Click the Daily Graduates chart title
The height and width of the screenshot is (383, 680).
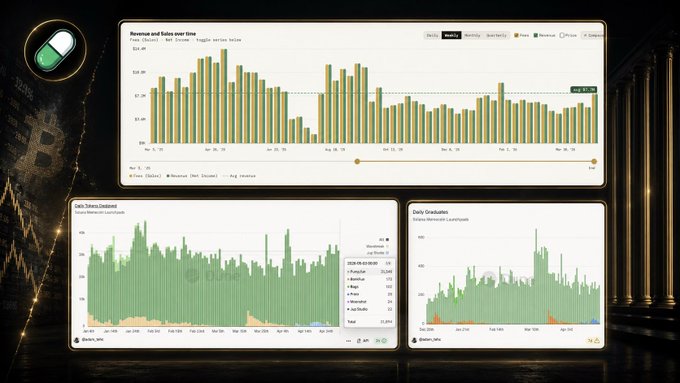pos(430,212)
